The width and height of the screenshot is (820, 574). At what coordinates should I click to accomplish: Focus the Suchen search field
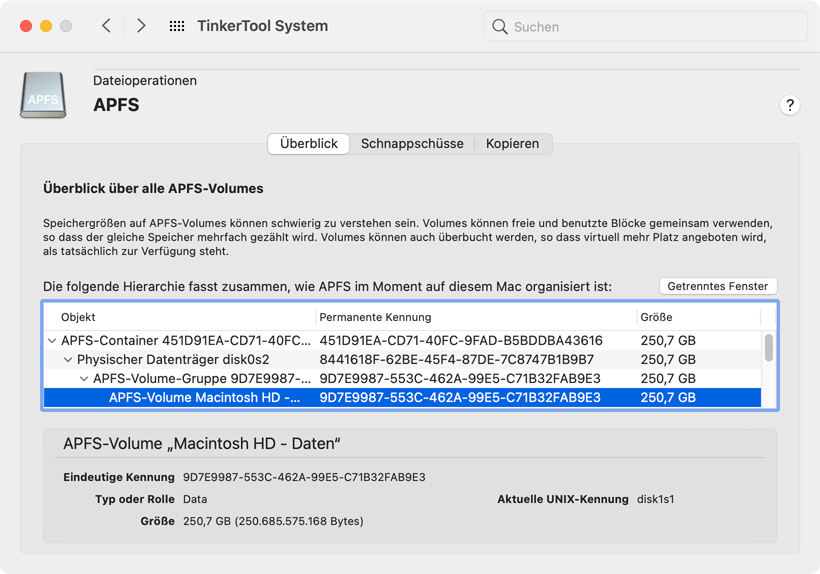pos(645,27)
